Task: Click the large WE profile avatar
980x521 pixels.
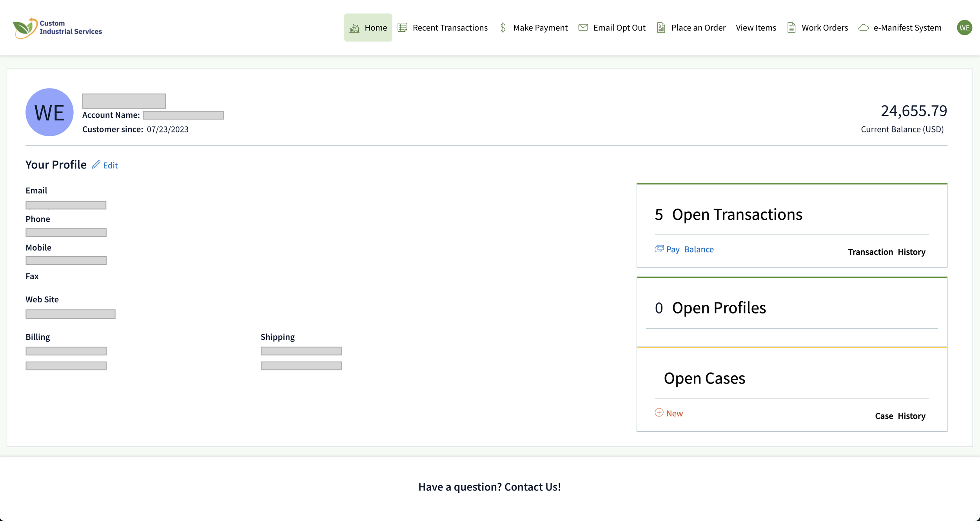Action: click(x=49, y=112)
